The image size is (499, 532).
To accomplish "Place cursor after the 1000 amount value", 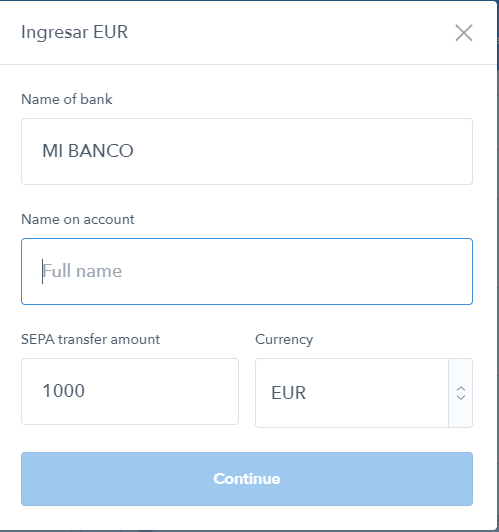I will point(85,391).
